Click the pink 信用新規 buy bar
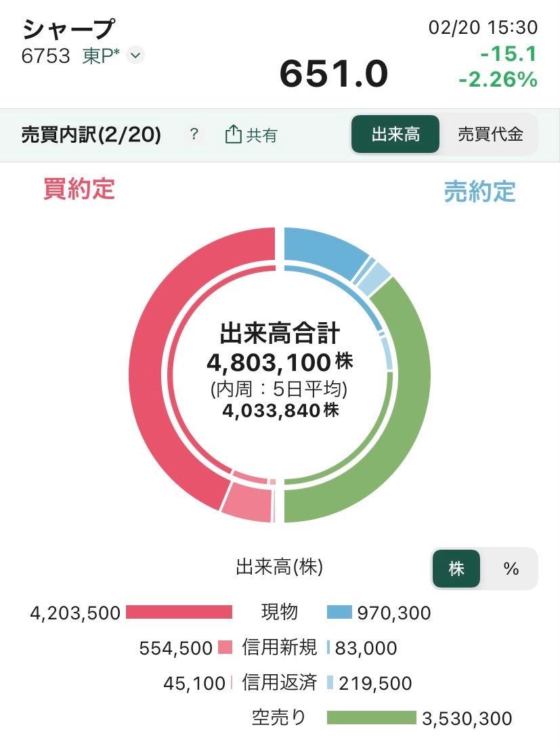 pos(225,648)
